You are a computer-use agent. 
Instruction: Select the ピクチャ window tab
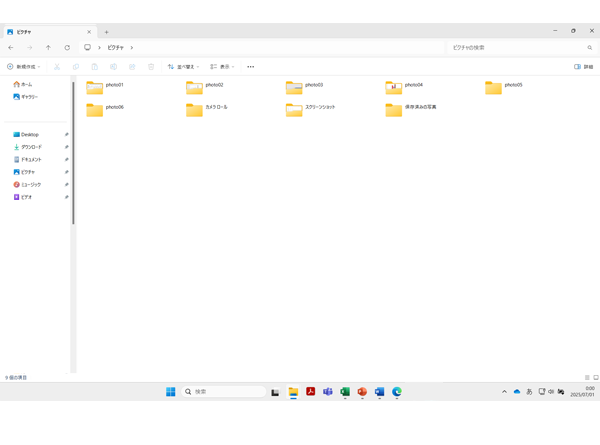point(45,32)
